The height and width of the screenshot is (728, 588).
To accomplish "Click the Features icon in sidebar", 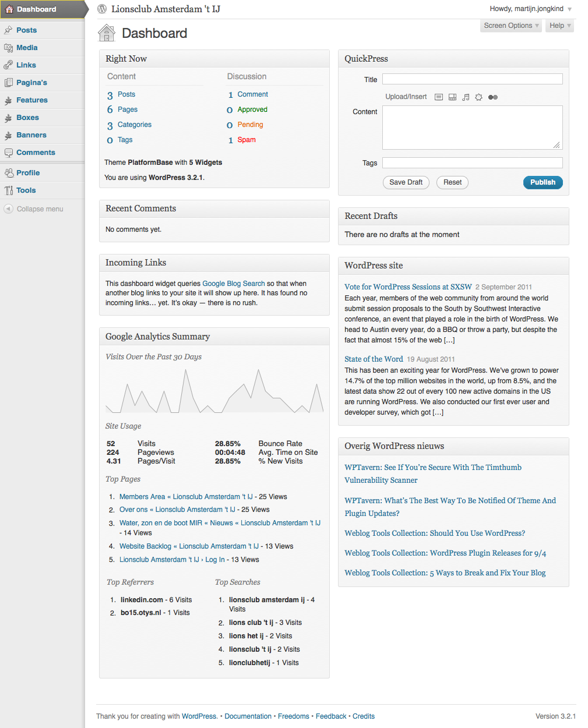I will click(8, 100).
